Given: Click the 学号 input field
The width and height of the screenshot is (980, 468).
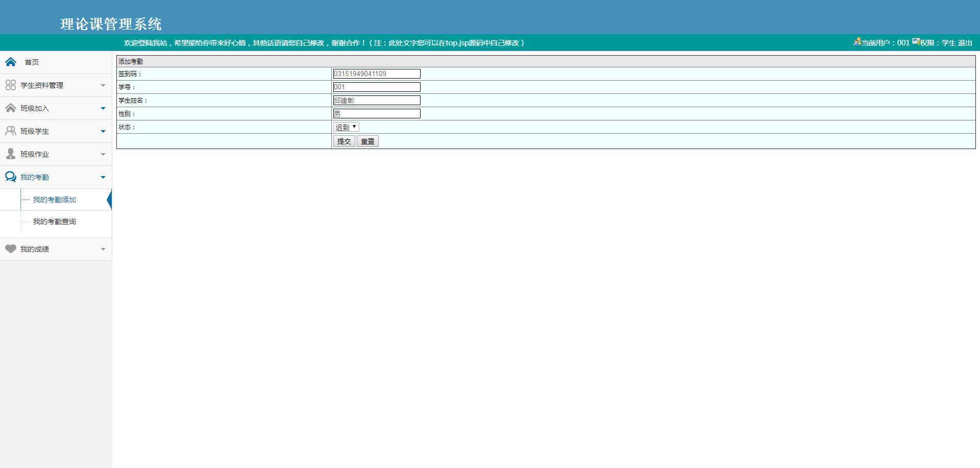Looking at the screenshot, I should tap(377, 87).
